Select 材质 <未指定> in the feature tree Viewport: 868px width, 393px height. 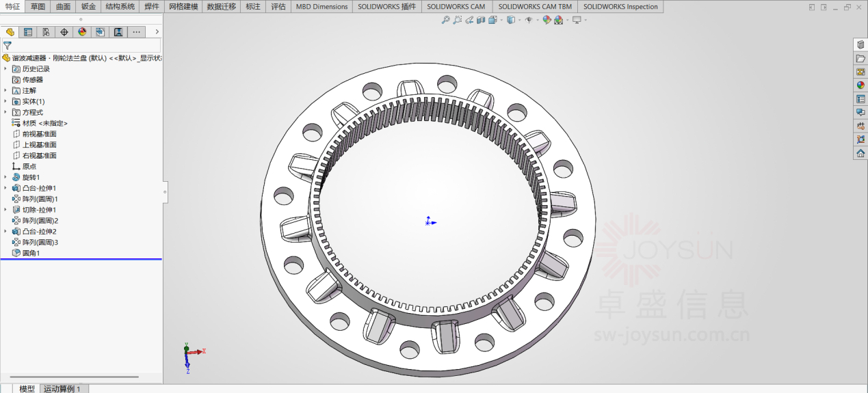click(44, 123)
